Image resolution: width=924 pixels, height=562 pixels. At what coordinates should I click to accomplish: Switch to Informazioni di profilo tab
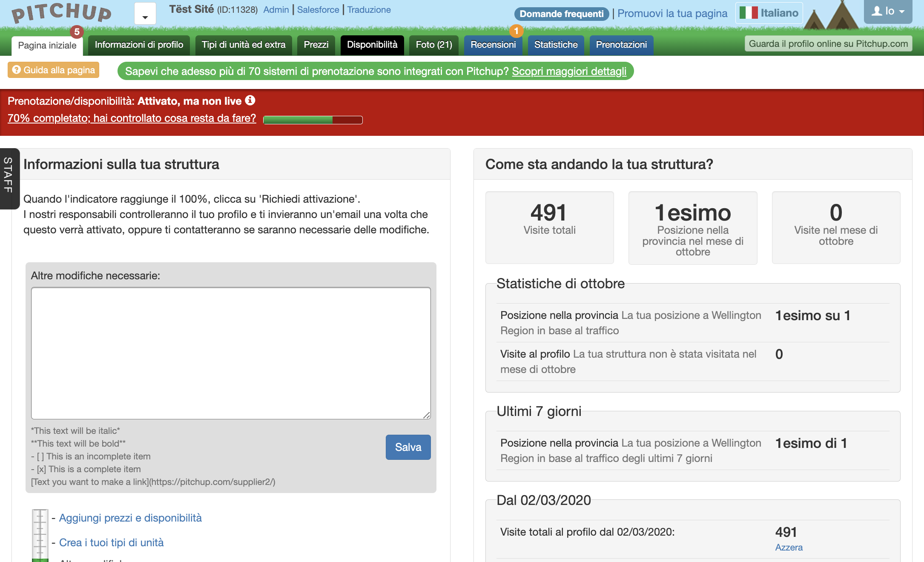(x=139, y=45)
